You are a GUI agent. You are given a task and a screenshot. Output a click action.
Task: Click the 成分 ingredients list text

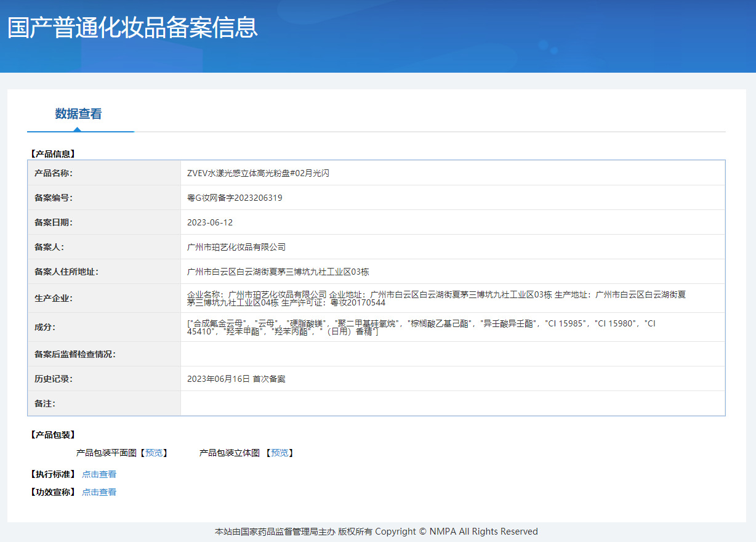421,327
